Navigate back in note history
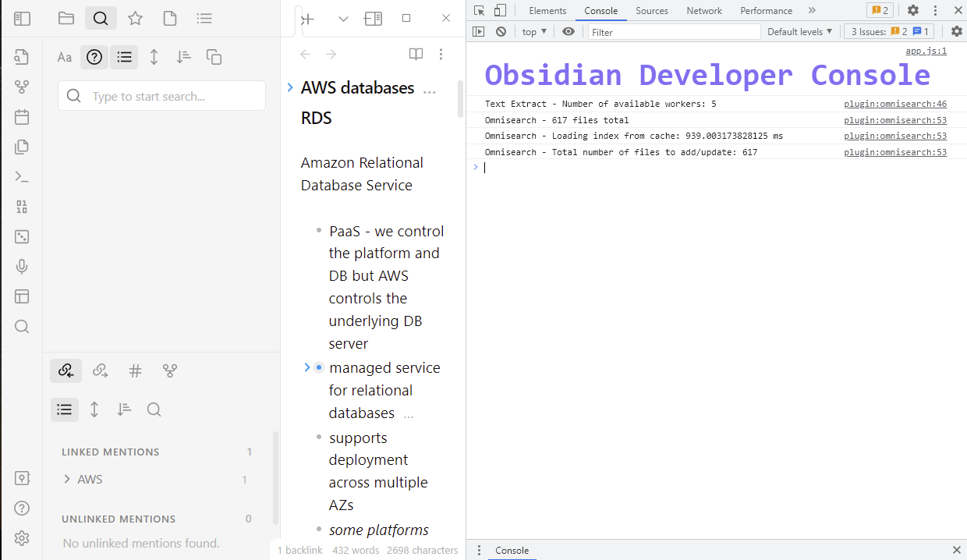The image size is (967, 560). [x=306, y=54]
